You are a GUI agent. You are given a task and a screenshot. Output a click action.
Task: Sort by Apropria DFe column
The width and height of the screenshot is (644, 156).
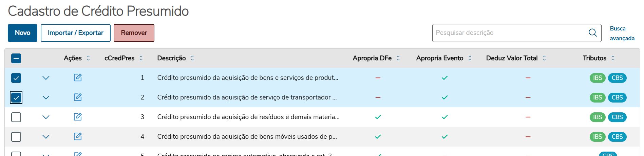tap(398, 58)
